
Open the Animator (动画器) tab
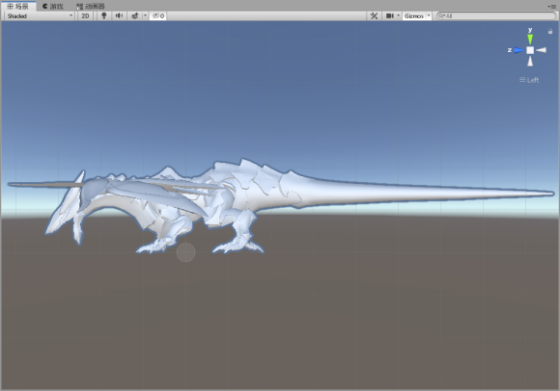click(91, 6)
